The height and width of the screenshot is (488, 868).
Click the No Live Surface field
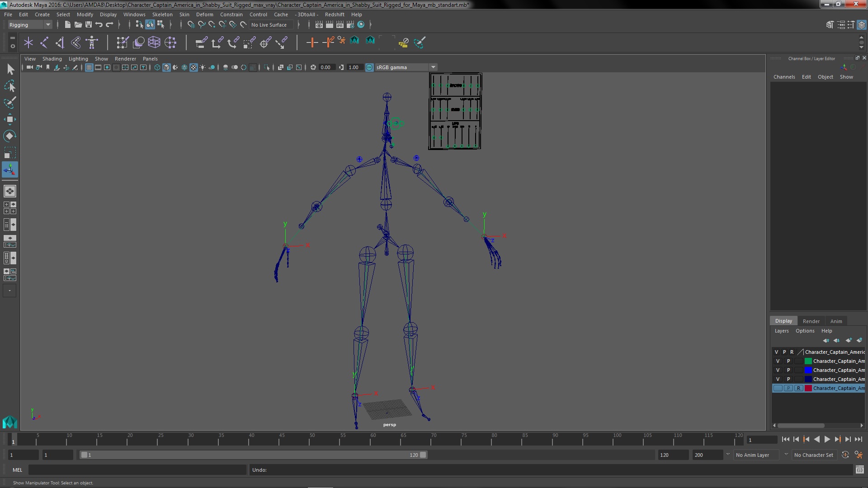point(271,25)
